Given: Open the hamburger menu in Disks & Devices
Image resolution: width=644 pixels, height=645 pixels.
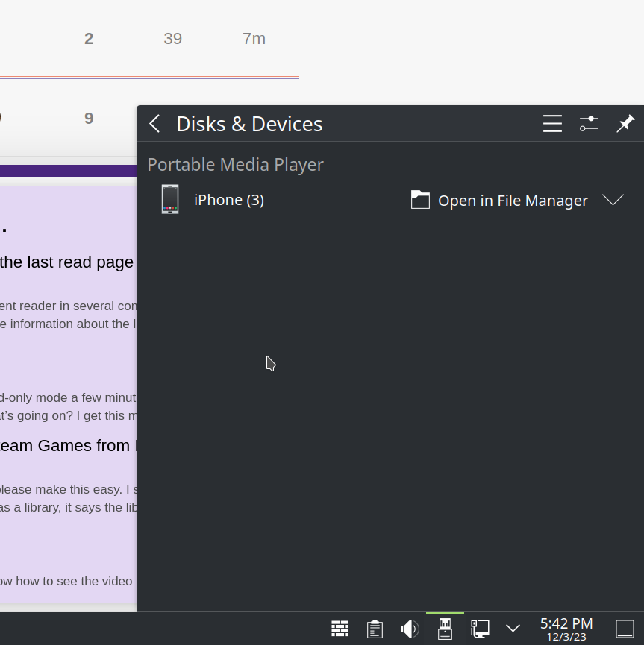Looking at the screenshot, I should [x=552, y=124].
